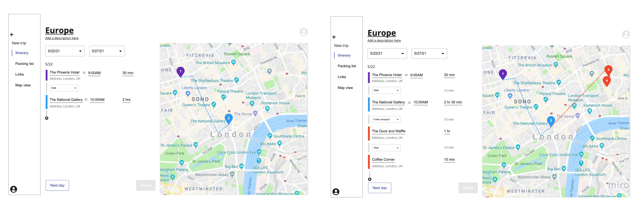
Task: Select Links in left mockup sidebar
Action: [20, 74]
